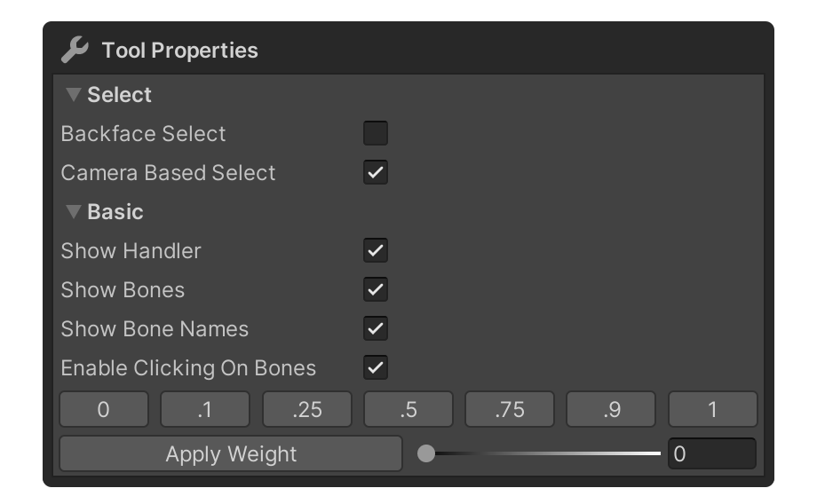
Task: Toggle the Show Bones checkbox
Action: tap(376, 290)
